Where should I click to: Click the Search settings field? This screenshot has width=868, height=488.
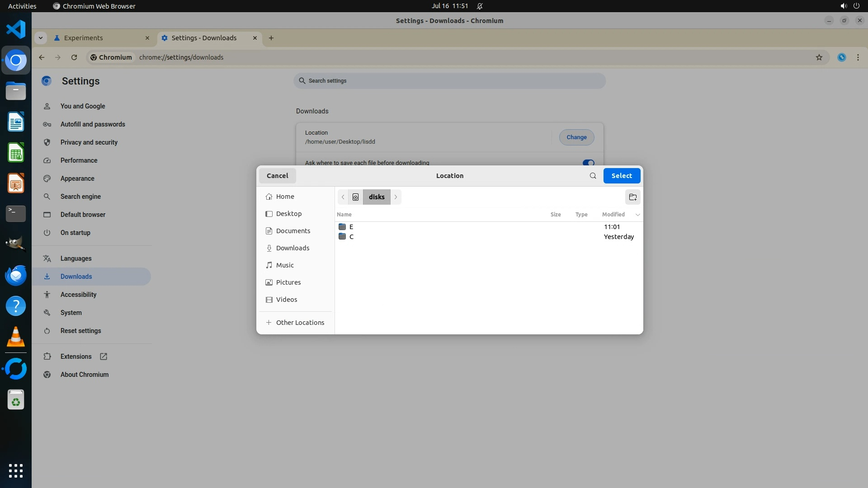[449, 81]
